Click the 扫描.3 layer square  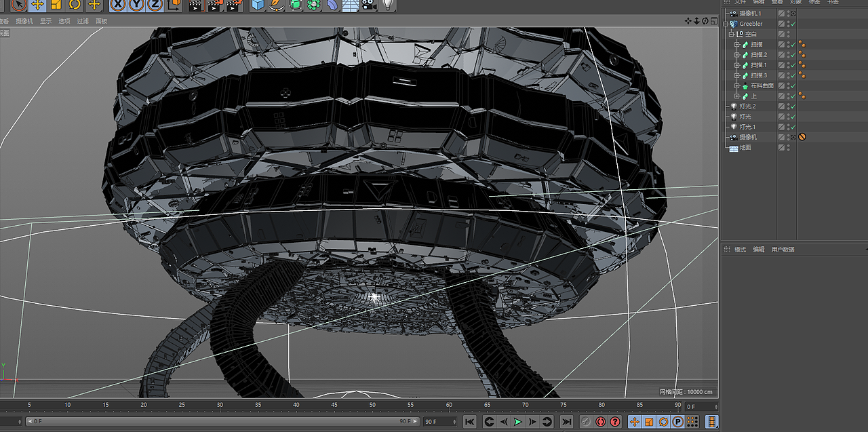pyautogui.click(x=781, y=75)
